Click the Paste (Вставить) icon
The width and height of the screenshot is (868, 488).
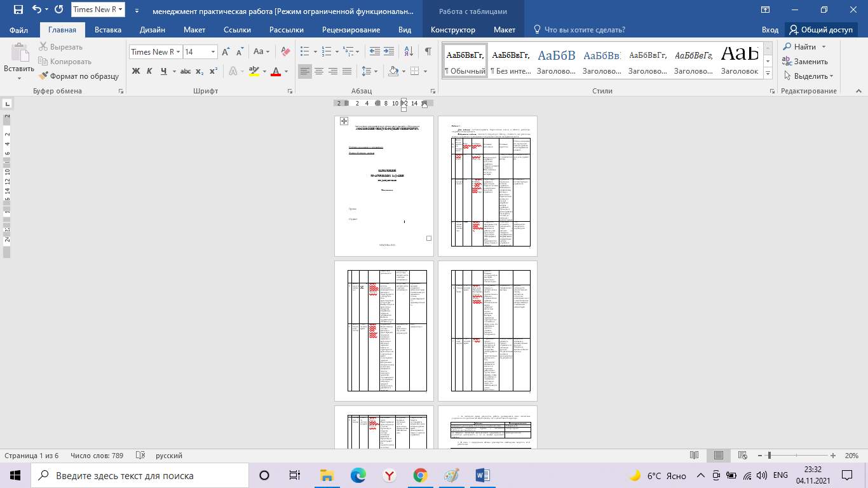[19, 53]
